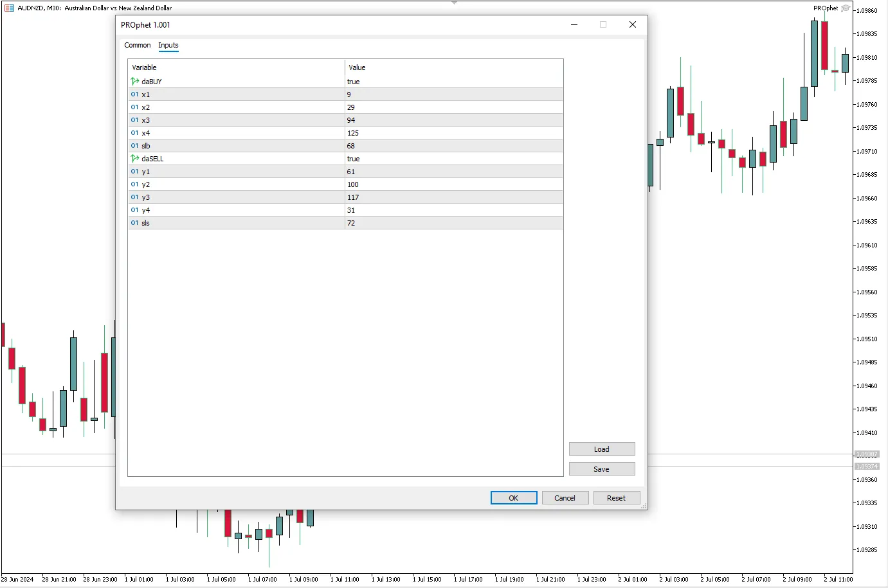Select the 'daSELL' variable name
888x588 pixels.
(x=153, y=159)
